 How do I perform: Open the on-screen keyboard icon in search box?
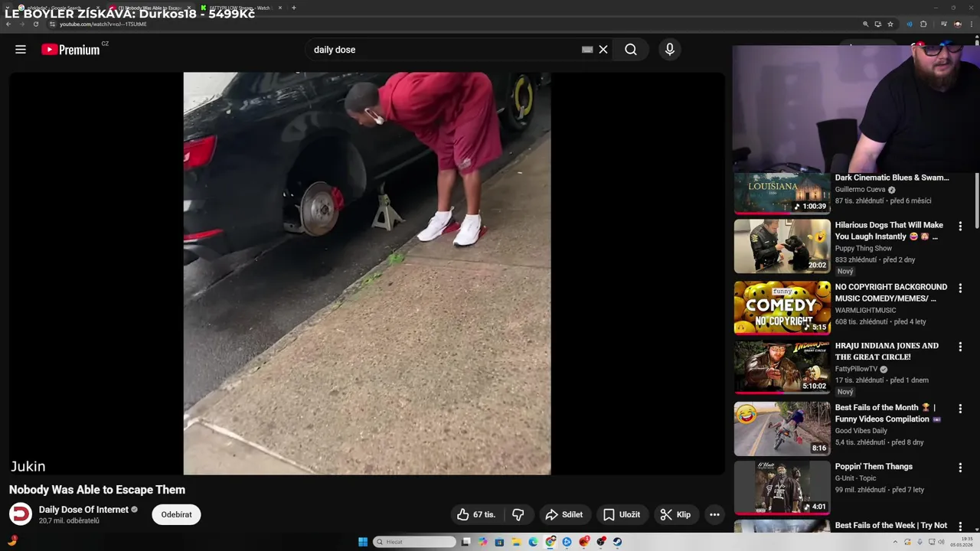[x=587, y=50]
